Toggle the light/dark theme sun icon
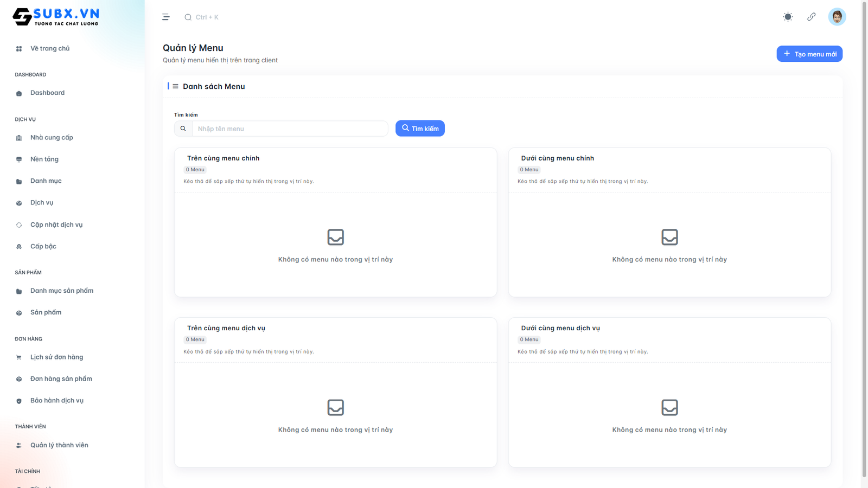Viewport: 868px width, 488px height. pyautogui.click(x=788, y=17)
